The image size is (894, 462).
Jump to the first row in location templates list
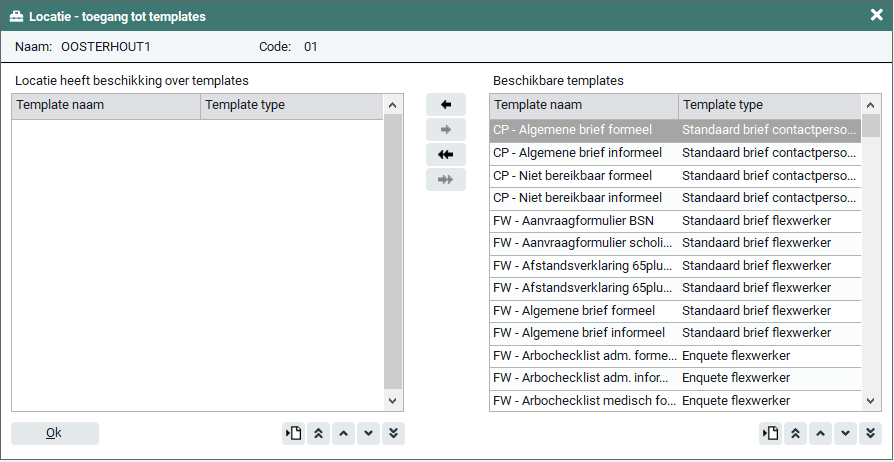tap(319, 433)
